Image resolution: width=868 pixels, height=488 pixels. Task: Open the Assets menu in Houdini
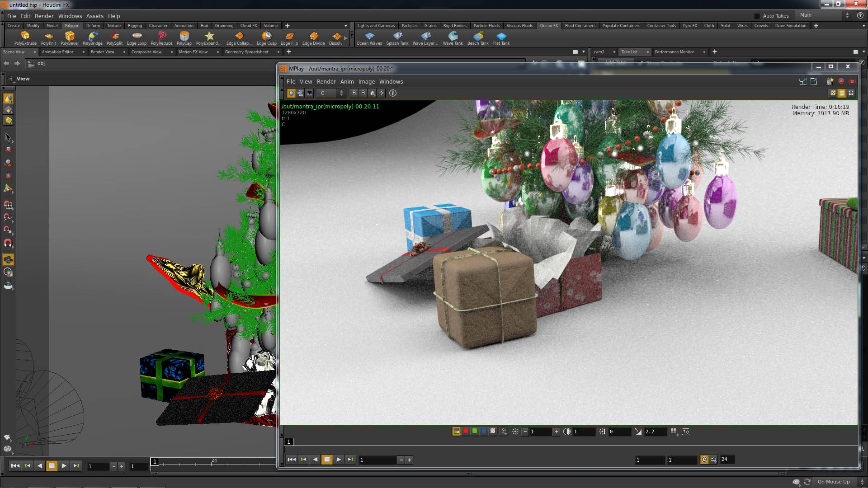point(95,16)
